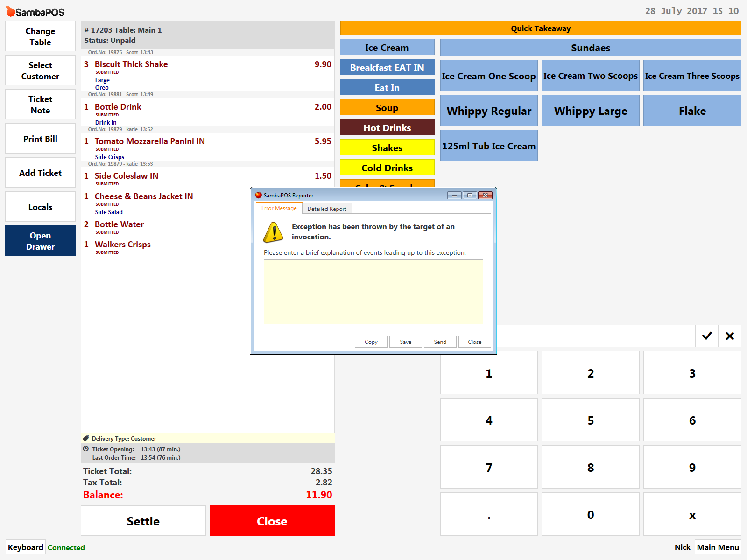The image size is (747, 560).
Task: Select the Error Message tab
Action: click(279, 208)
